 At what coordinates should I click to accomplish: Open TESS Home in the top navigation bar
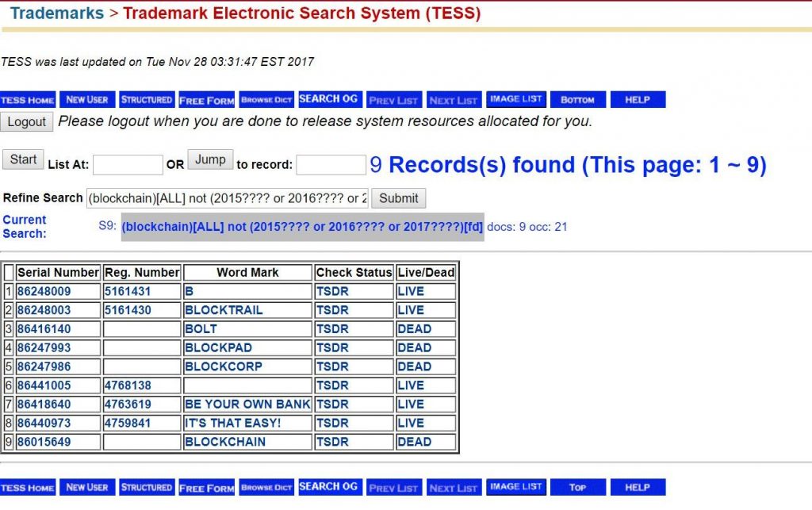(28, 100)
